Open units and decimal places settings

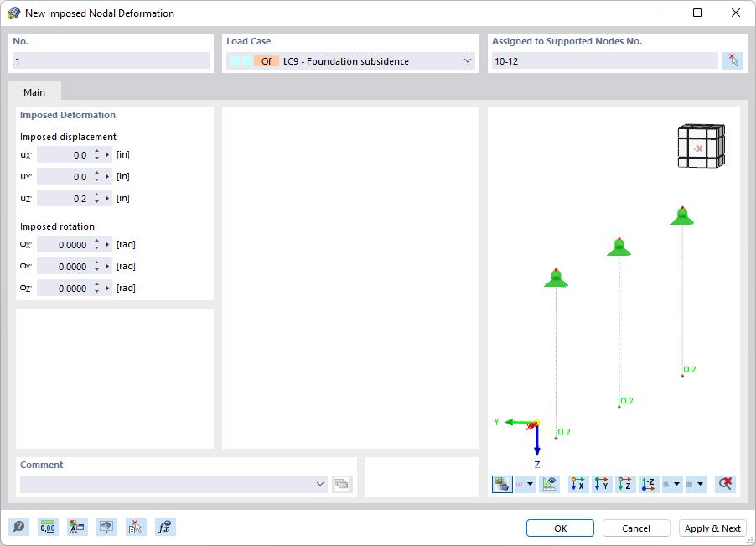(x=48, y=528)
